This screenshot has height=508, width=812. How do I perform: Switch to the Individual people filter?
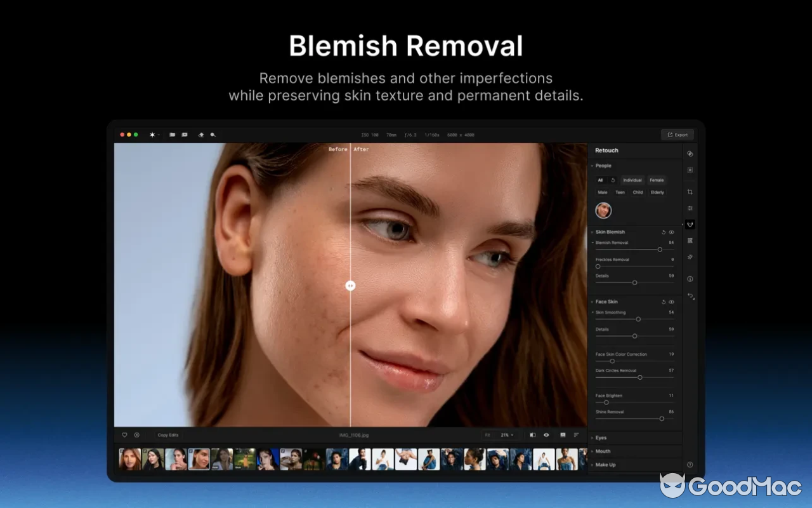pyautogui.click(x=632, y=180)
